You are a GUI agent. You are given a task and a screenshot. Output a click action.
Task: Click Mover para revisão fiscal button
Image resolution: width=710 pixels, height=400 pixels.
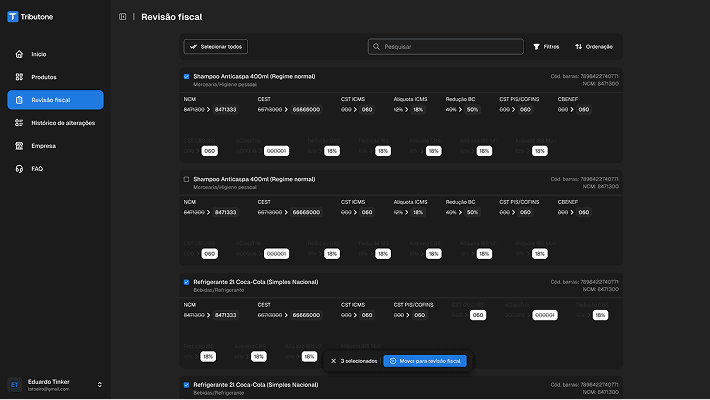(x=425, y=361)
